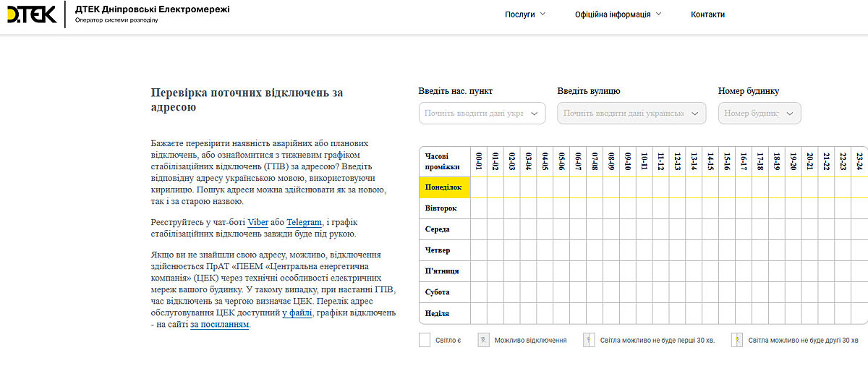This screenshot has height=379, width=868.
Task: Click the 'Можливо відключення' legend icon
Action: pyautogui.click(x=483, y=340)
